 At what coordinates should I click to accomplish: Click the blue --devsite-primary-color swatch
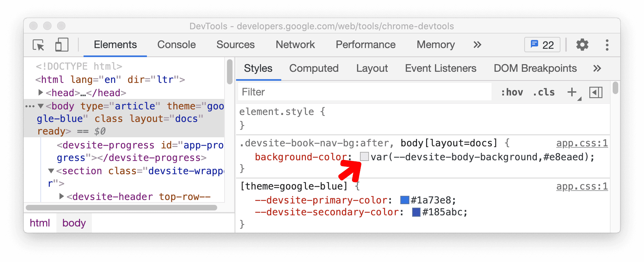click(x=404, y=200)
